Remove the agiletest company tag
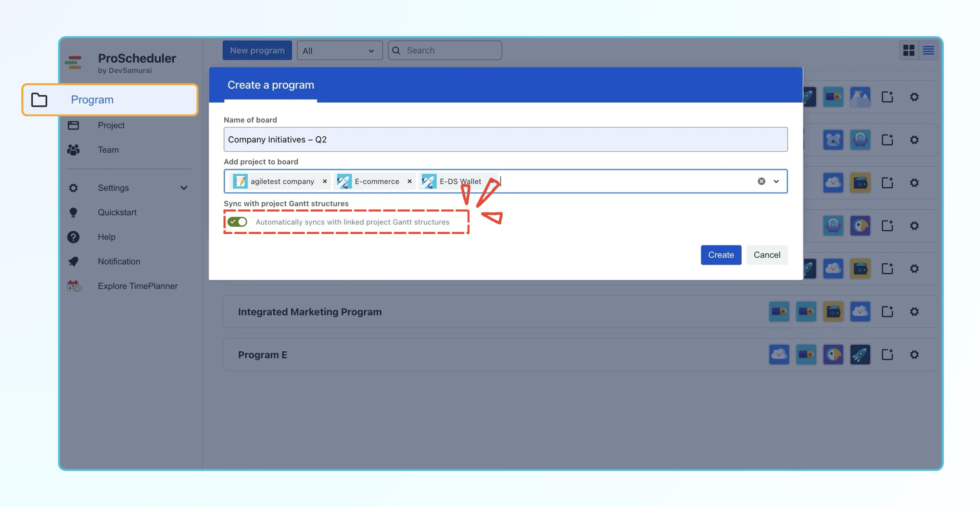This screenshot has width=980, height=507. pyautogui.click(x=325, y=181)
